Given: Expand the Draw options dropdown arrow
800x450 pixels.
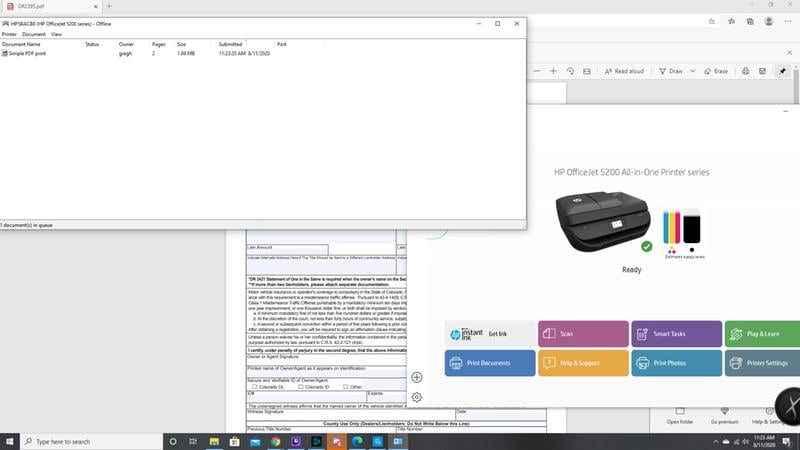Looking at the screenshot, I should point(692,71).
